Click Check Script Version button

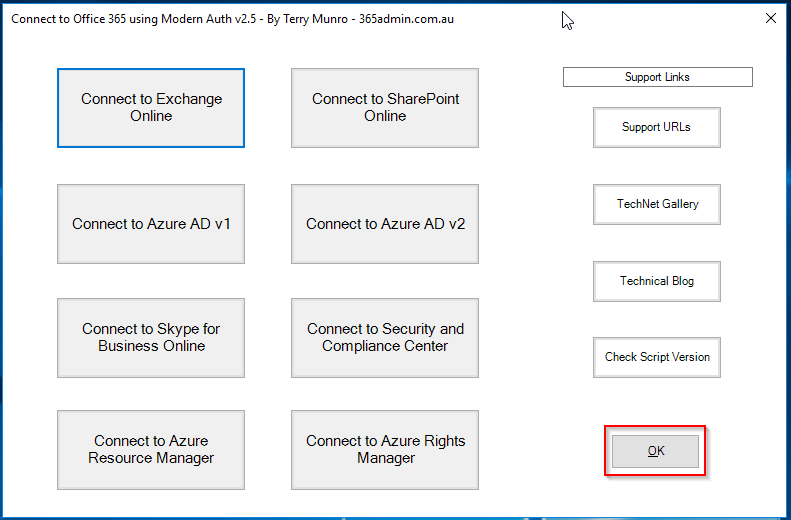(x=656, y=357)
